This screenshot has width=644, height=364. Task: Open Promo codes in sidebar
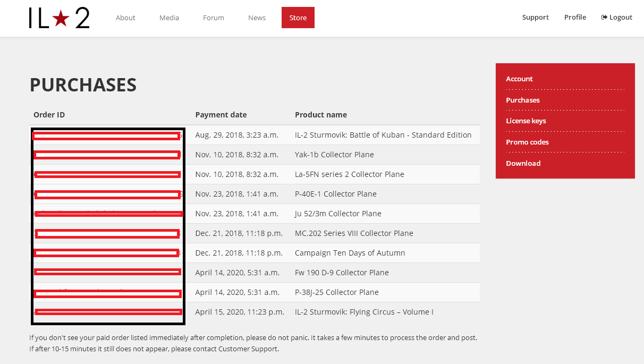coord(527,142)
